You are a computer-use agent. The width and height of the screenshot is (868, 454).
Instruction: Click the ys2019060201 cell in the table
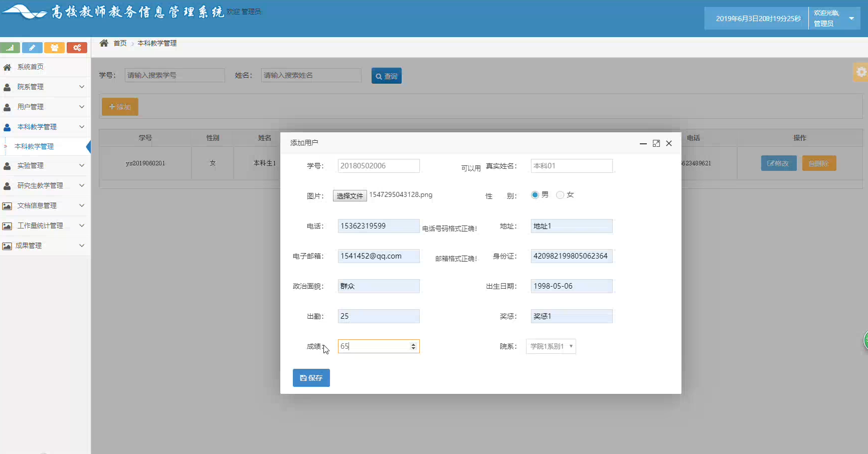tap(145, 163)
